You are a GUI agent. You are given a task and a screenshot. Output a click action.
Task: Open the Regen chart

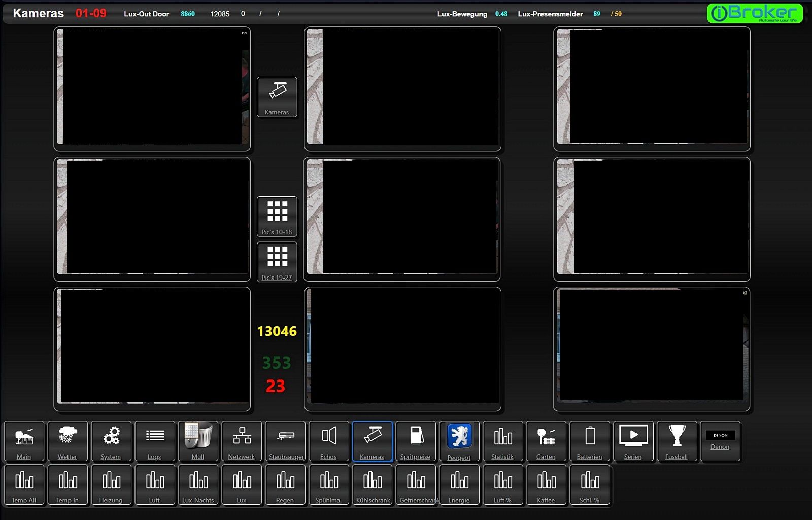pyautogui.click(x=285, y=485)
